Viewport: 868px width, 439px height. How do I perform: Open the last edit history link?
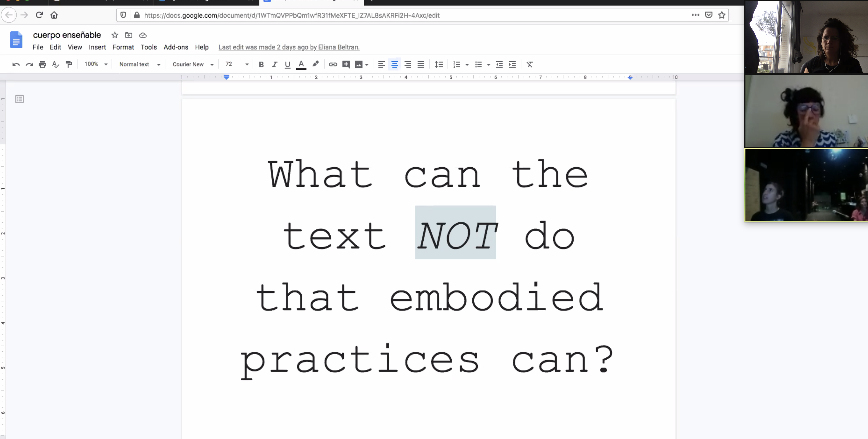289,47
